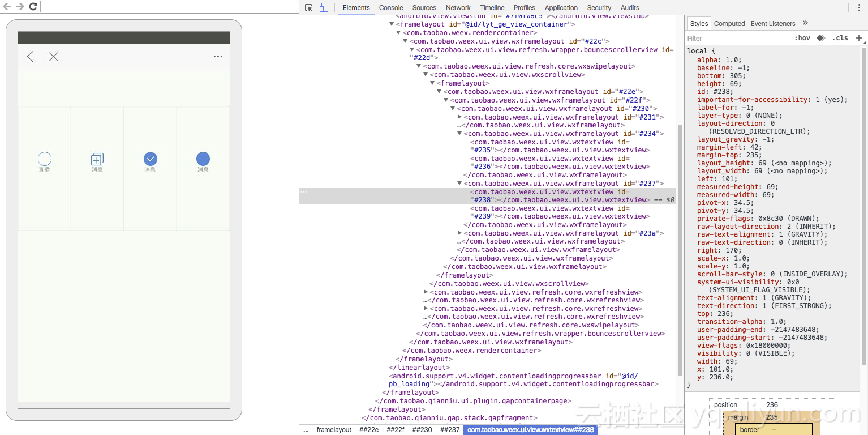Select the Event Listeners sidebar tab
Image resolution: width=868 pixels, height=435 pixels.
773,23
